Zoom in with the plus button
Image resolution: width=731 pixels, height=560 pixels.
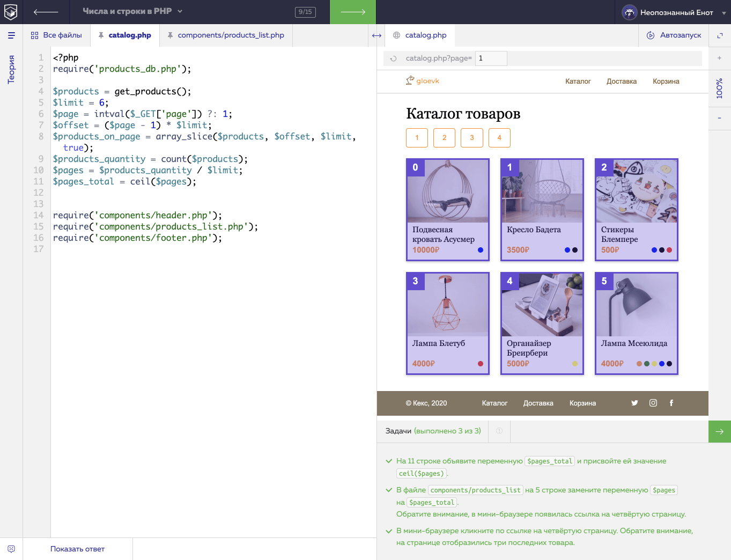point(720,58)
